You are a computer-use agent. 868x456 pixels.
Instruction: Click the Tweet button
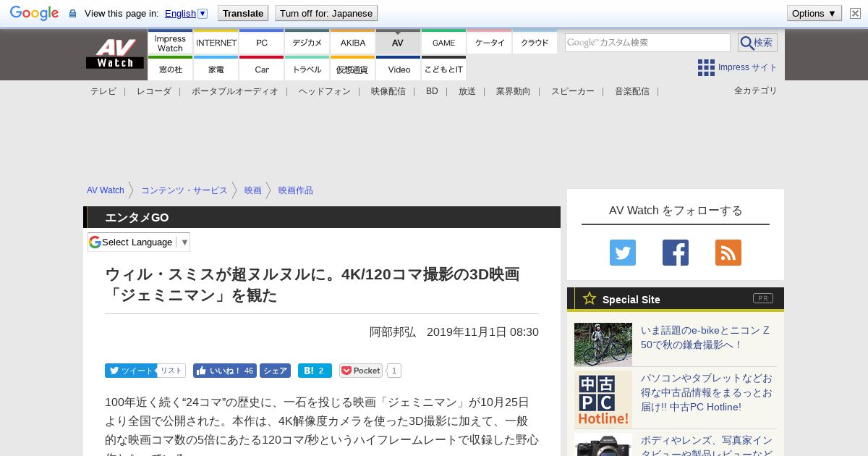coord(130,371)
